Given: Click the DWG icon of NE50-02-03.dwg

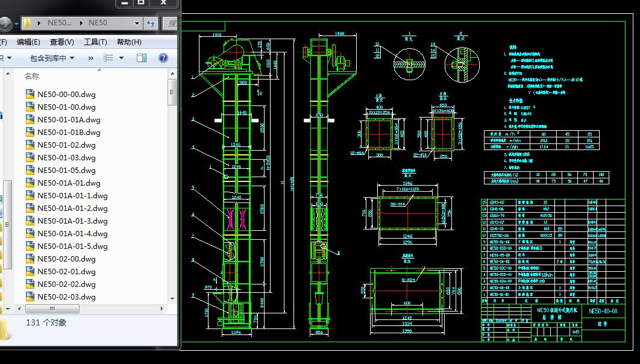Looking at the screenshot, I should click(x=30, y=297).
